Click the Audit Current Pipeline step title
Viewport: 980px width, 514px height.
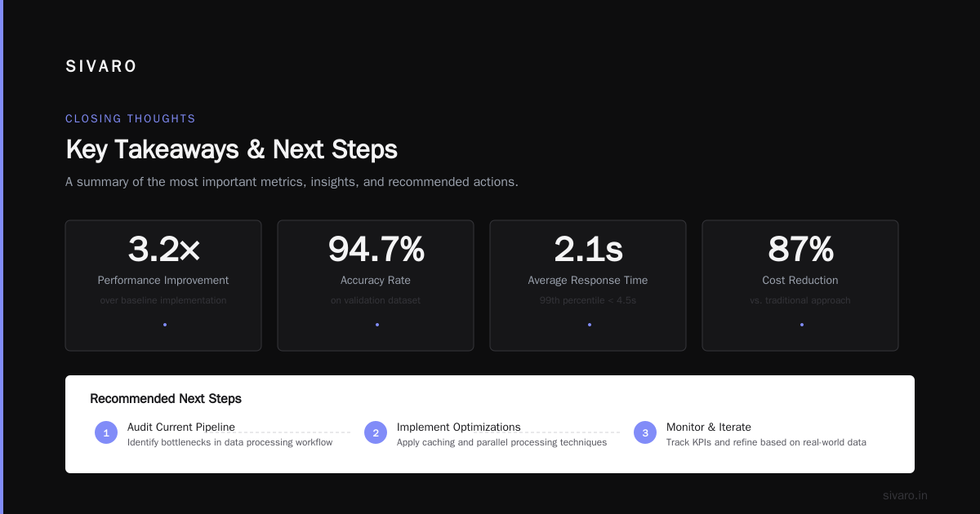tap(181, 427)
